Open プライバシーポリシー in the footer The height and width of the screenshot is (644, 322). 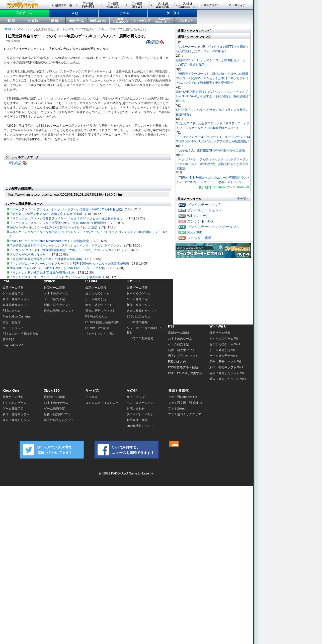click(142, 414)
